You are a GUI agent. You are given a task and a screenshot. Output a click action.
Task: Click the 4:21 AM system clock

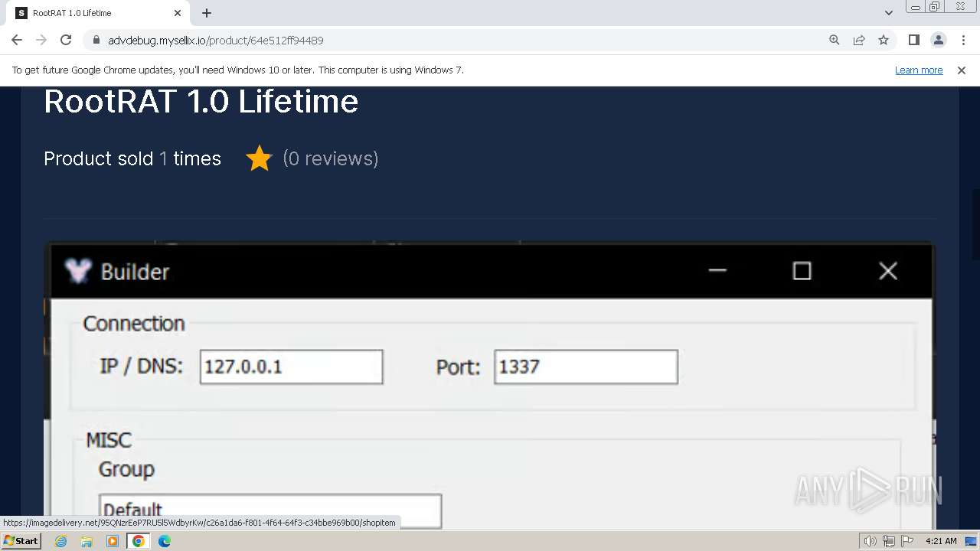point(941,541)
